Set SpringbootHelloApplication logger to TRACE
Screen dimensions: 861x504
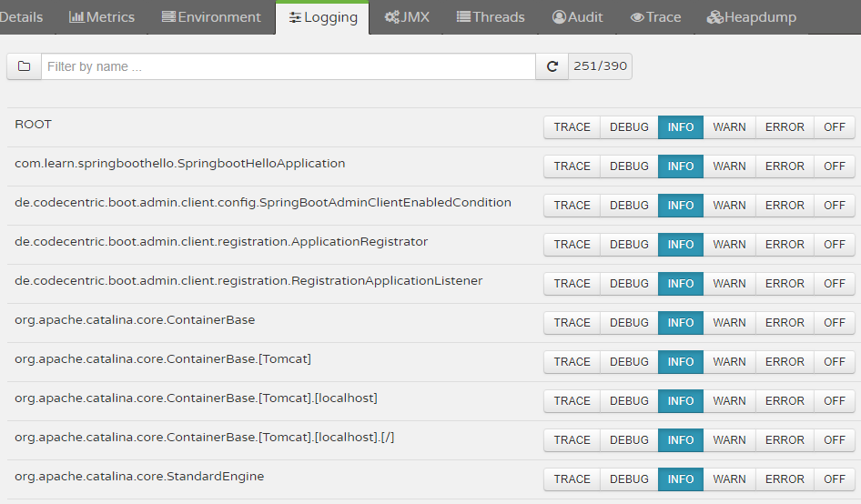[572, 166]
